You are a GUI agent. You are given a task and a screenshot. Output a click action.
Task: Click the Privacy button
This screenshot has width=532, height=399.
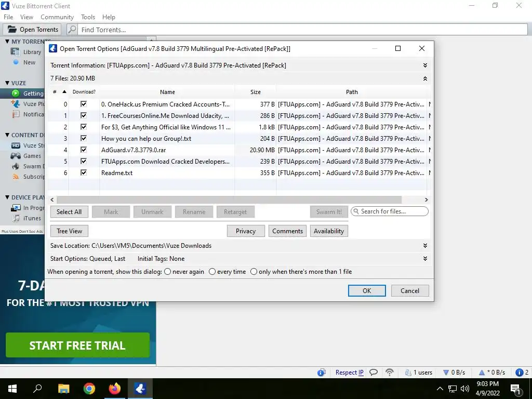coord(246,231)
